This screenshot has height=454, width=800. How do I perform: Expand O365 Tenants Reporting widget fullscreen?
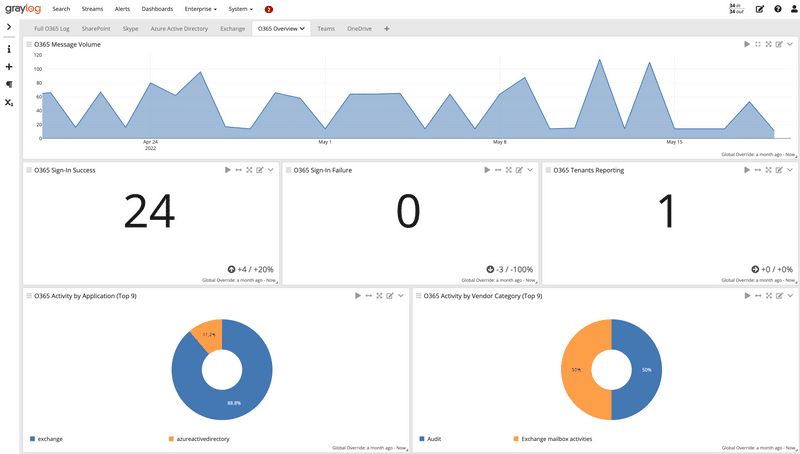coord(768,170)
